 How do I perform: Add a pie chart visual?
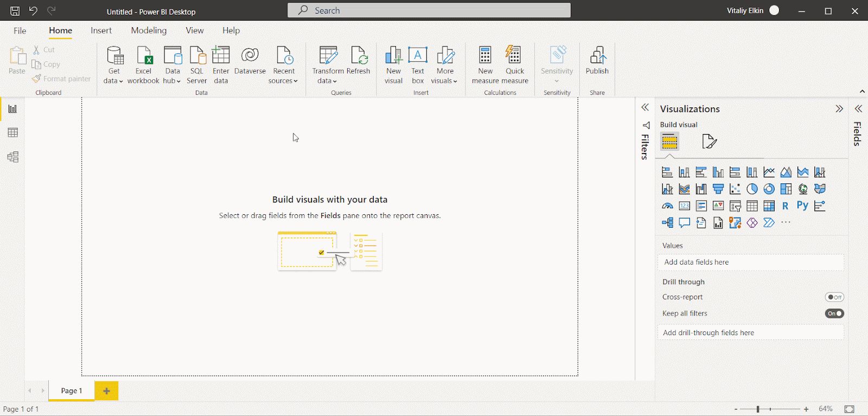click(752, 189)
